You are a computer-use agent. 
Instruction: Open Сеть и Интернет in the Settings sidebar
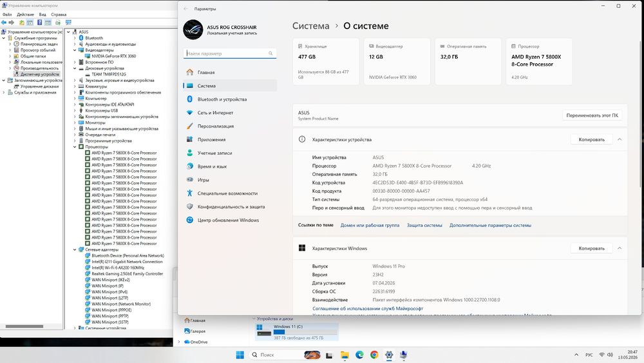tap(230, 113)
